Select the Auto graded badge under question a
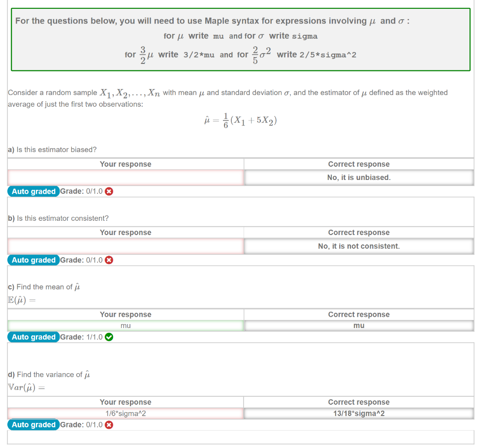Screen dimensions: 504x448 pyautogui.click(x=33, y=191)
